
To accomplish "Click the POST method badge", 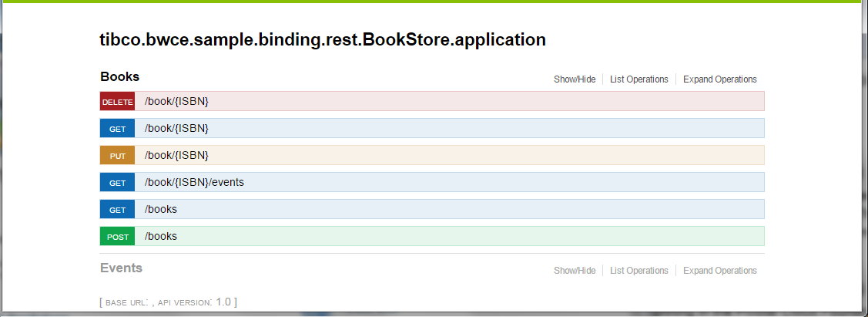I will pyautogui.click(x=117, y=237).
